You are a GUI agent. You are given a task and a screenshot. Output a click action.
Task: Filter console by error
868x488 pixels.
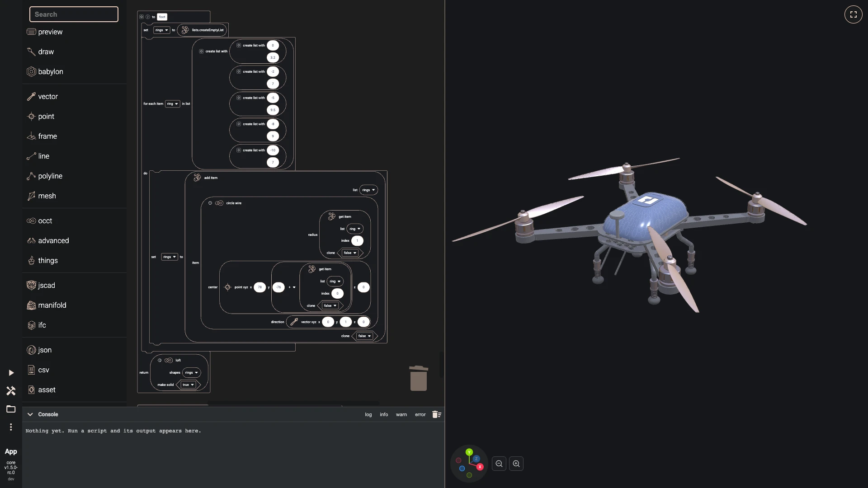[x=420, y=414]
